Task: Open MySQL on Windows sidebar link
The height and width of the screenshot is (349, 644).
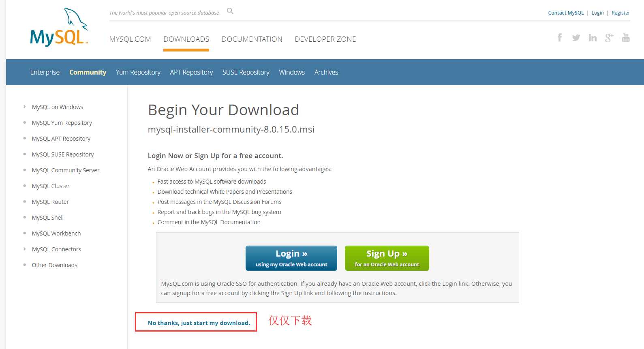Action: [x=58, y=107]
